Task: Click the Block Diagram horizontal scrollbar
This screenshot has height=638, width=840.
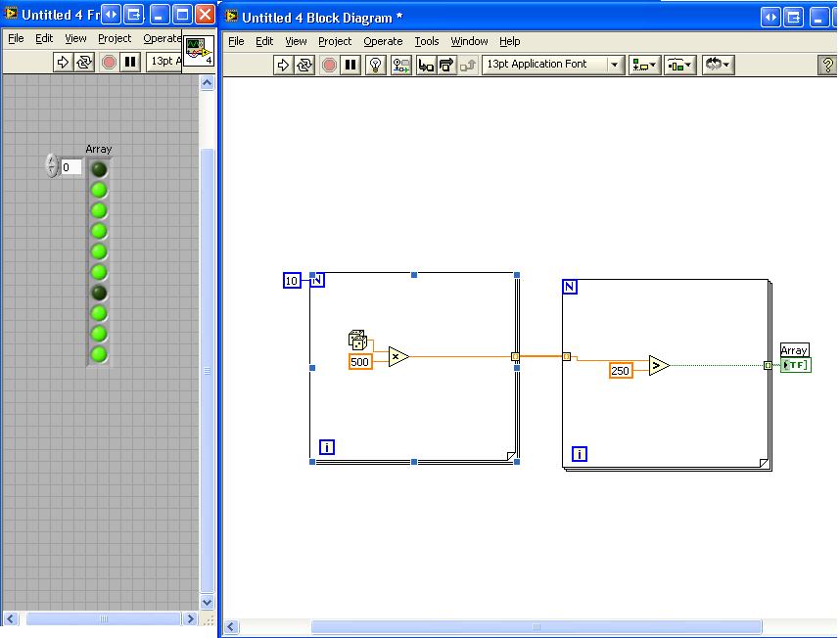Action: [x=536, y=627]
